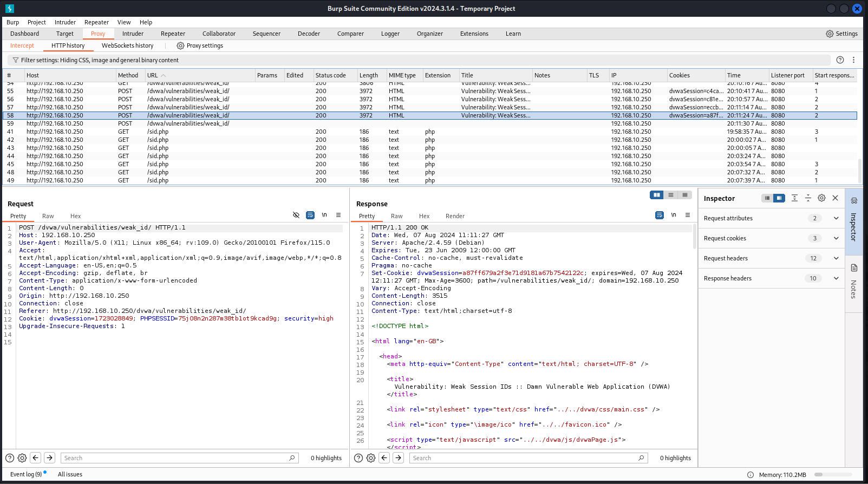The width and height of the screenshot is (868, 484).
Task: Open All issues in the status bar
Action: tap(70, 474)
